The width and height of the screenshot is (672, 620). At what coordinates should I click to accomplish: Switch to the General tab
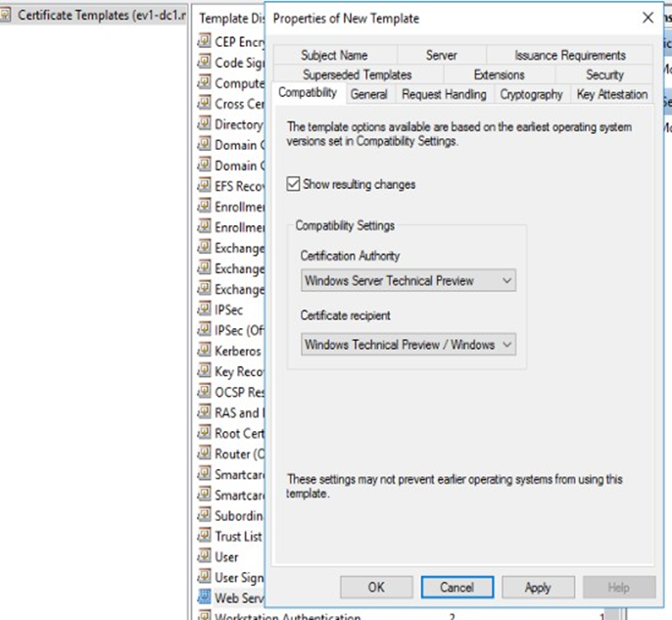click(x=368, y=94)
